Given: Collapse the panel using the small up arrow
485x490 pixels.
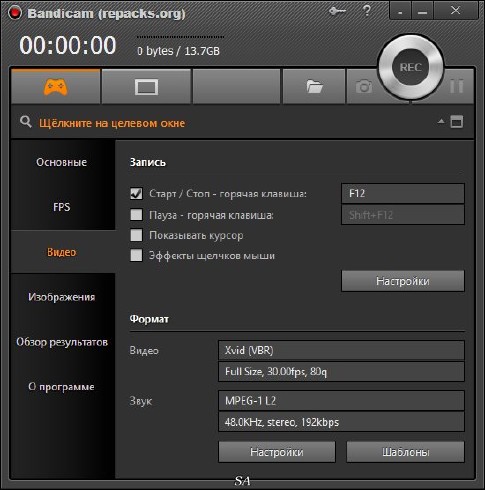Looking at the screenshot, I should pyautogui.click(x=441, y=121).
